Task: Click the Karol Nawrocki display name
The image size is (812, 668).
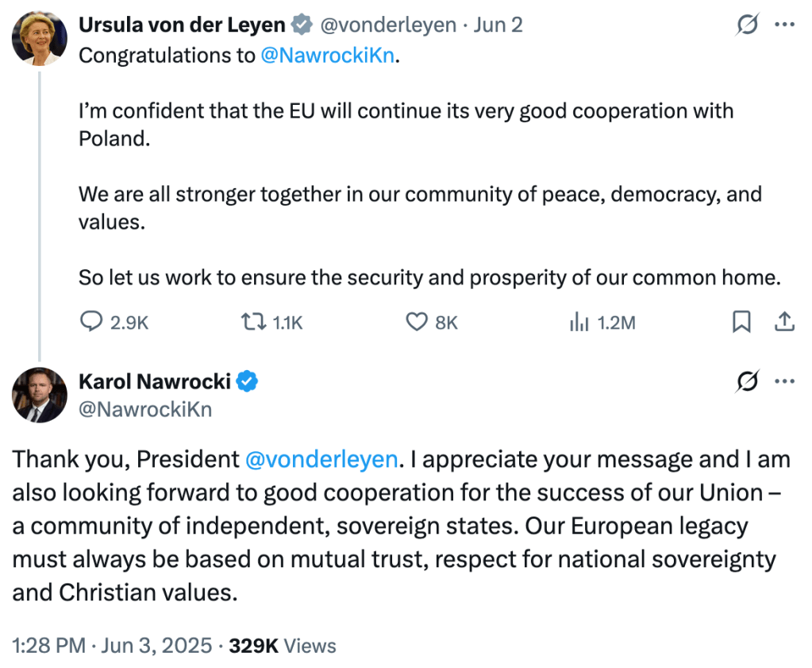Action: (155, 382)
